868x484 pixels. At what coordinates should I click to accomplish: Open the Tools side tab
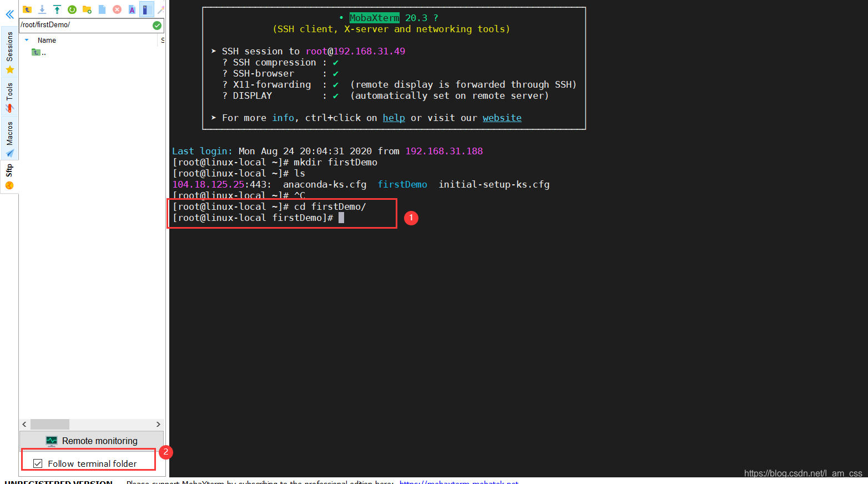[x=9, y=97]
